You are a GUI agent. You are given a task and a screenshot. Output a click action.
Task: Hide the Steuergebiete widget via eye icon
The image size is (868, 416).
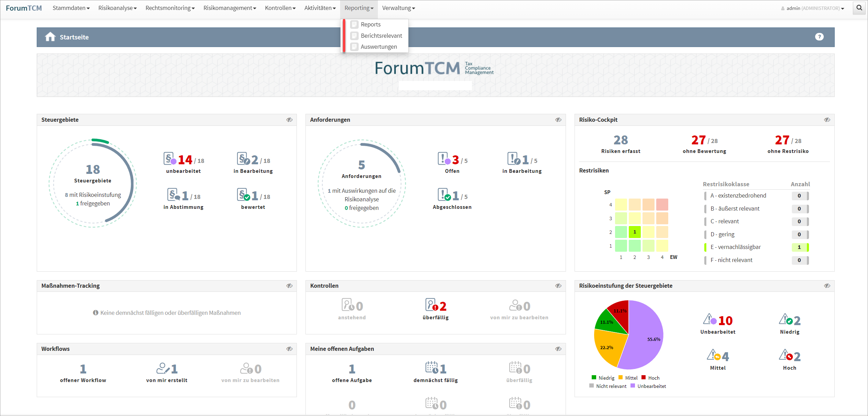pos(289,120)
